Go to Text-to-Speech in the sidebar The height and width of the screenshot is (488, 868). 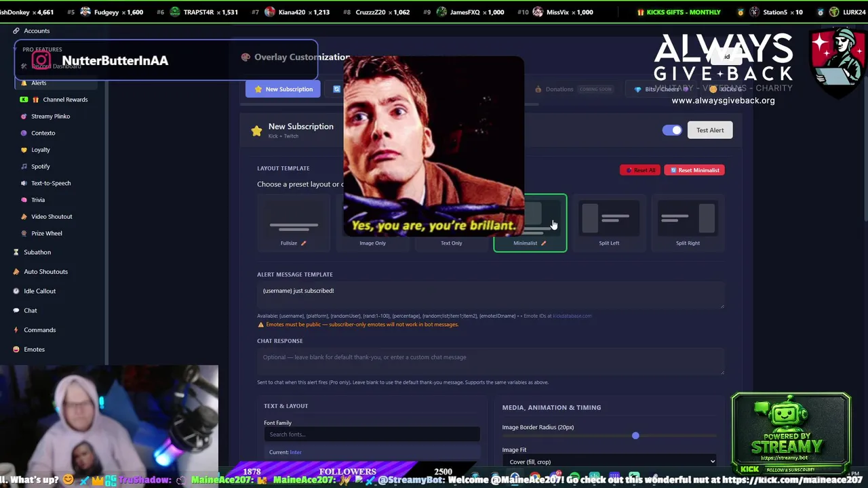pyautogui.click(x=51, y=183)
